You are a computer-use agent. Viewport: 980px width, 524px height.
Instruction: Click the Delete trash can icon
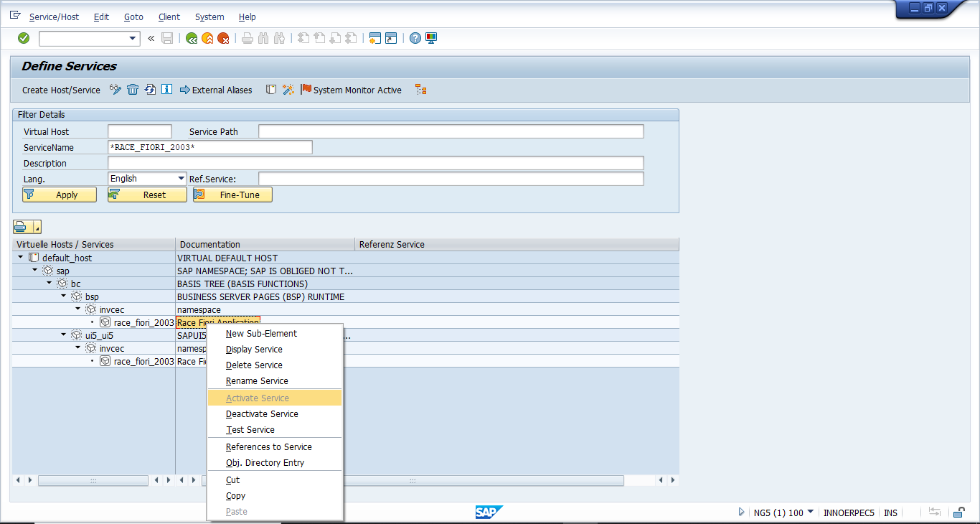[x=133, y=90]
